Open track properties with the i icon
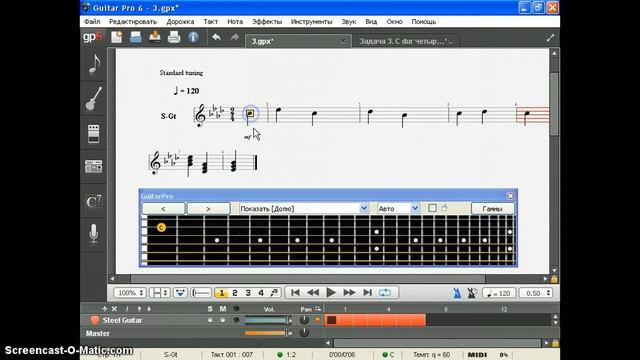The height and width of the screenshot is (360, 640). pos(127,309)
